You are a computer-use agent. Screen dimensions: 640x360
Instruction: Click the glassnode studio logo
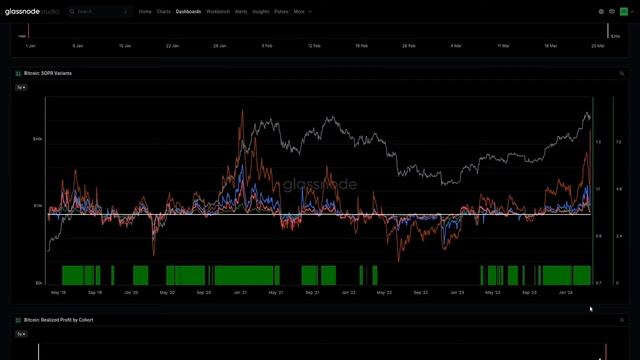click(x=32, y=11)
